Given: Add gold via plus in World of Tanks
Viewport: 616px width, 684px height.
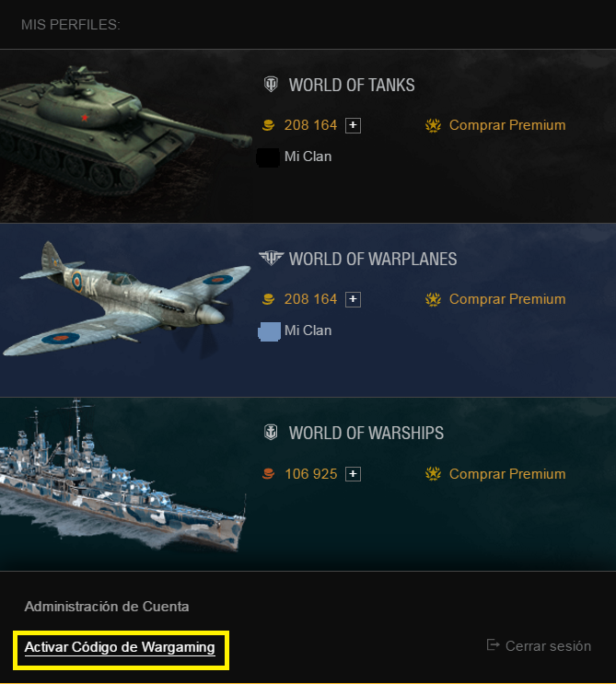Looking at the screenshot, I should 353,125.
